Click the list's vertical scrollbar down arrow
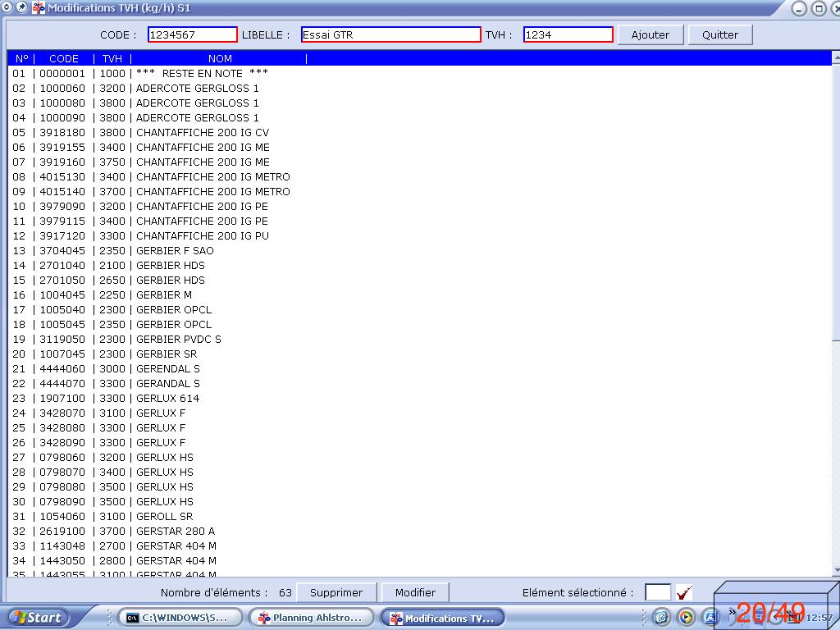The height and width of the screenshot is (630, 840). click(836, 570)
